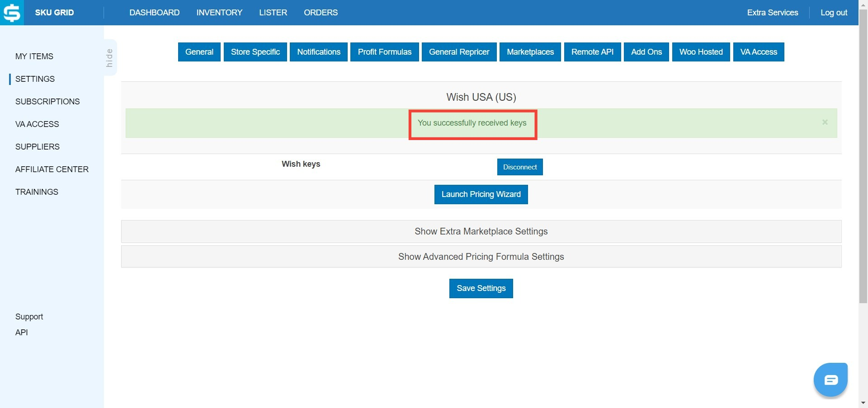Save the settings
868x408 pixels.
481,288
